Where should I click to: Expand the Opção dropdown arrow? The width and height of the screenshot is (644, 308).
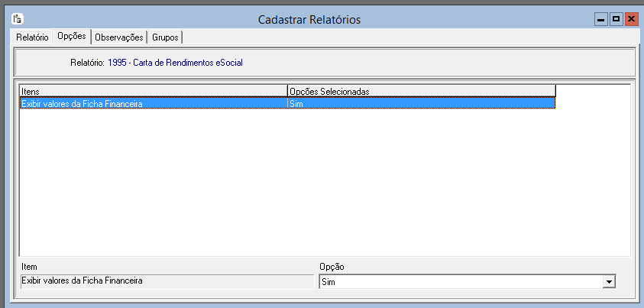[x=609, y=282]
